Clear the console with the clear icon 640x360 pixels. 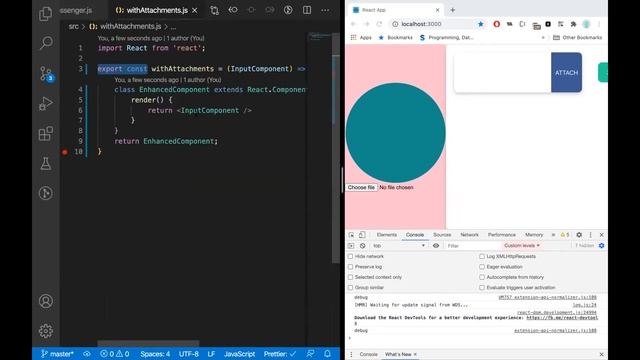tap(362, 246)
